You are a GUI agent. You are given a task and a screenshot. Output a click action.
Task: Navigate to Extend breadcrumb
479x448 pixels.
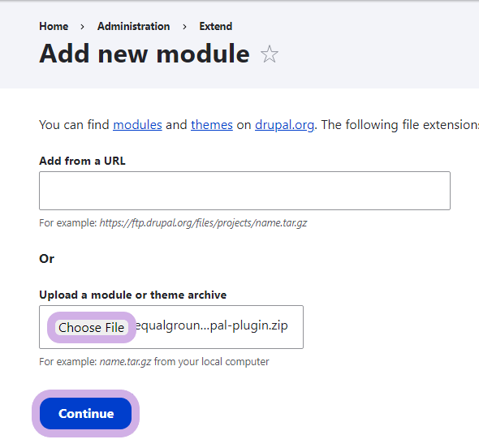click(216, 26)
